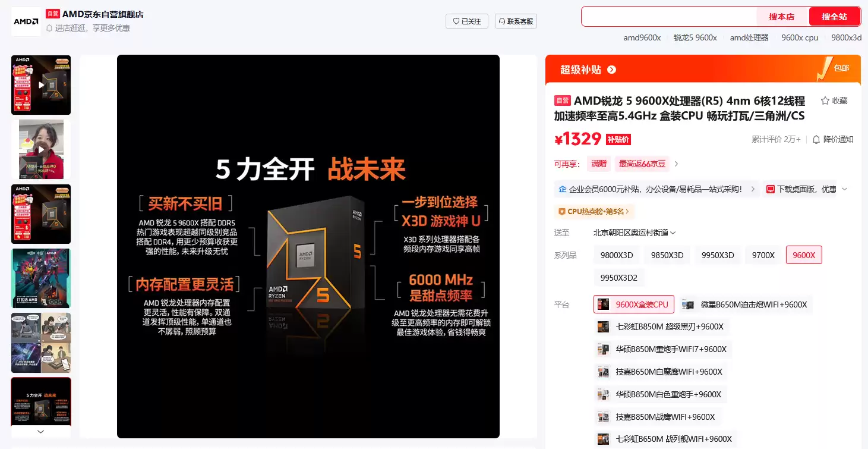Click the red 下载桌面版 icon
Screen dimensions: 868x449
770,189
